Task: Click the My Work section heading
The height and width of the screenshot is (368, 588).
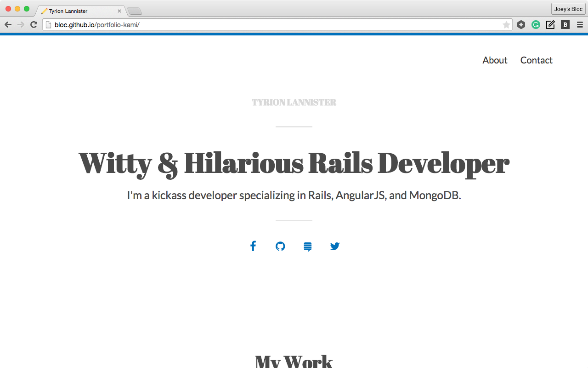Action: [x=294, y=361]
